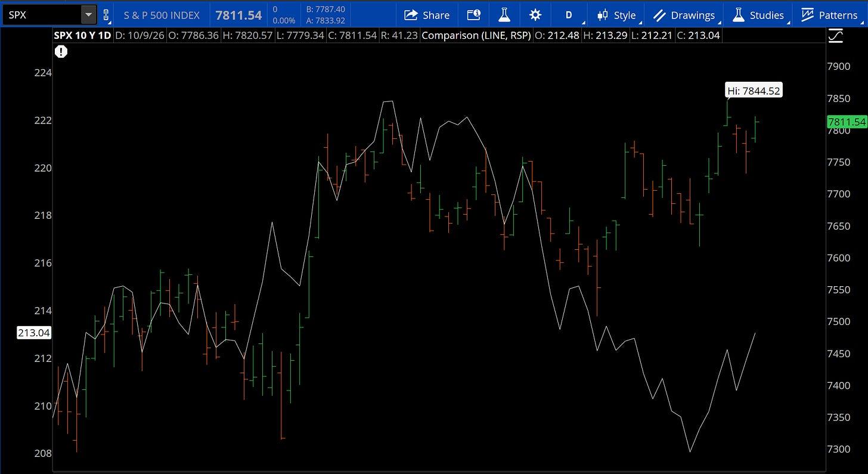The width and height of the screenshot is (868, 474).
Task: Open the Style menu
Action: [618, 15]
